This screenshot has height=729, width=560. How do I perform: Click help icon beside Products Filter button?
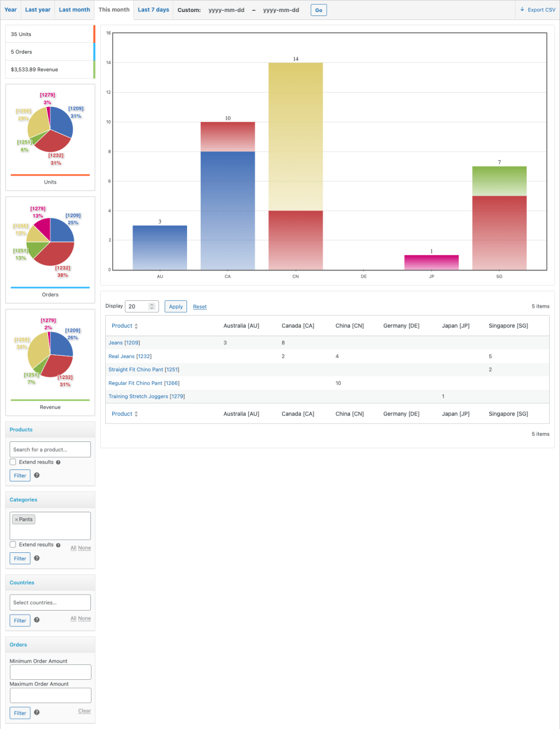coord(37,475)
